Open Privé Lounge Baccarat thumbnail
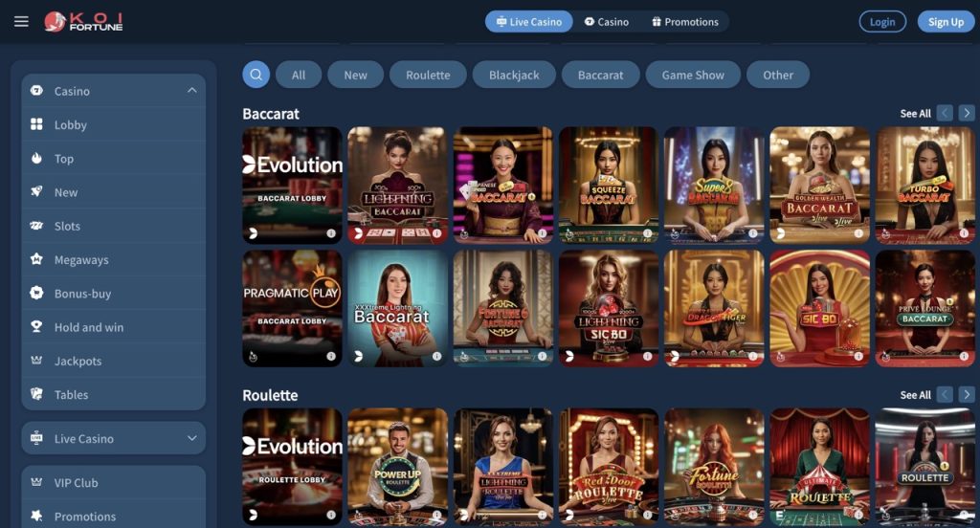Screen dimensions: 980x528 (925, 308)
